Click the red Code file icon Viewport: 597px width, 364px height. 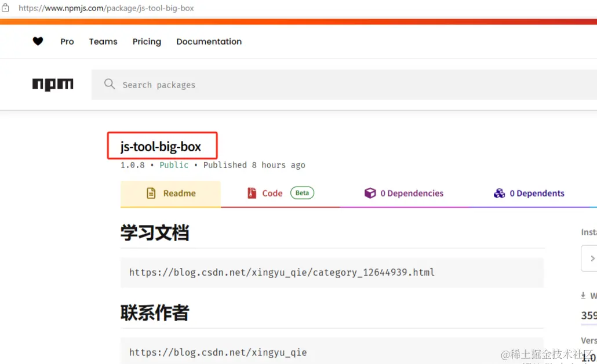click(x=252, y=193)
